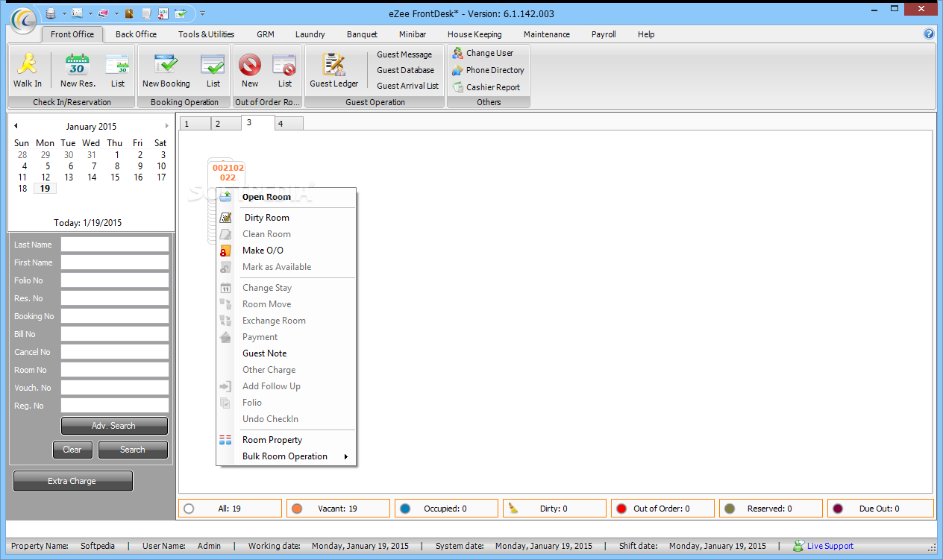Select January 19 in the calendar
The height and width of the screenshot is (560, 943).
click(46, 189)
